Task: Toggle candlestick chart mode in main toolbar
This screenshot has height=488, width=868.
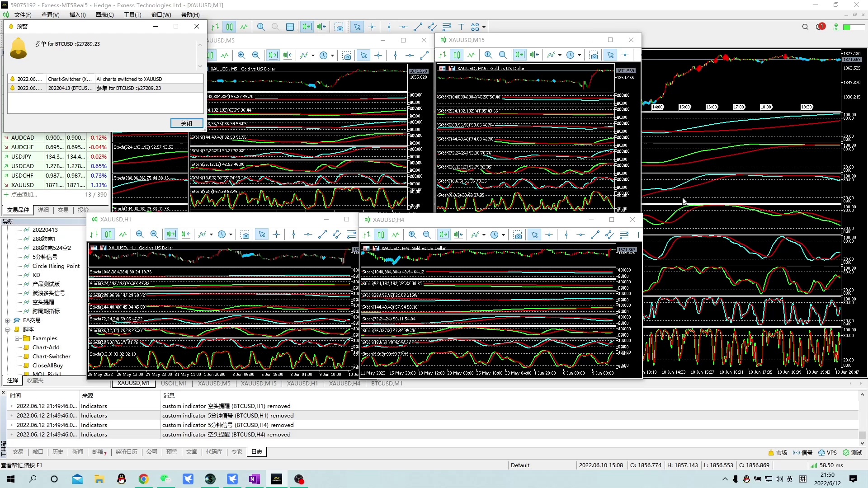Action: pyautogui.click(x=230, y=27)
